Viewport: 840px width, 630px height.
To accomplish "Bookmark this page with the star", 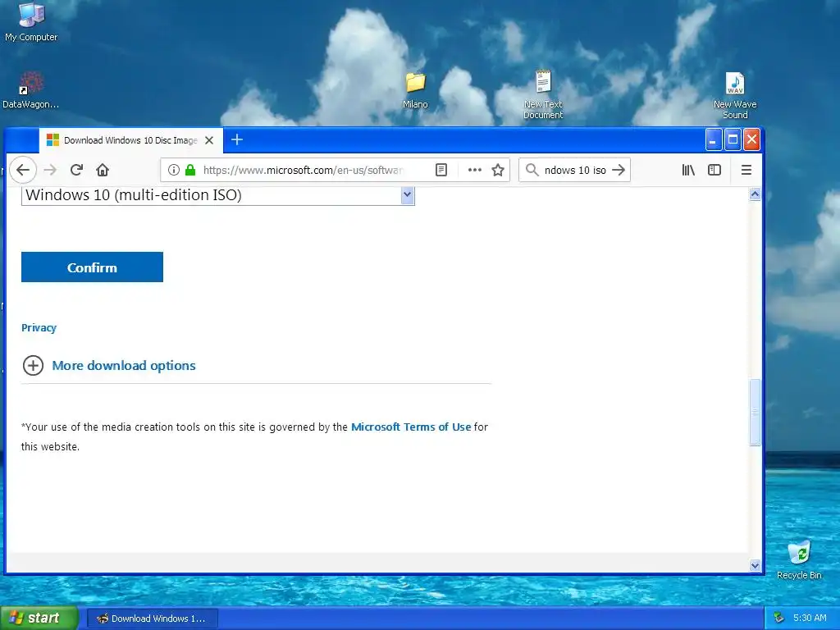I will pos(498,170).
